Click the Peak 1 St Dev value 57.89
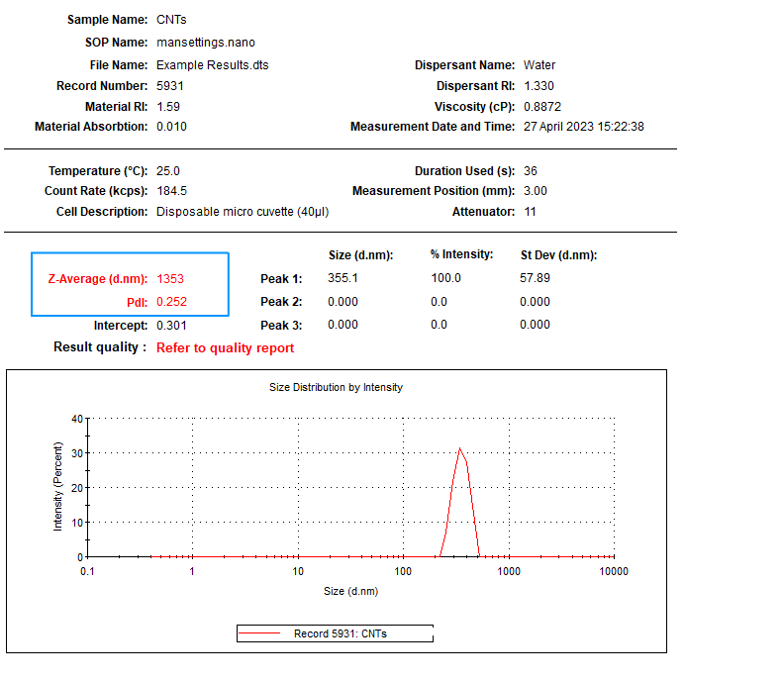The height and width of the screenshot is (680, 784). pos(535,278)
